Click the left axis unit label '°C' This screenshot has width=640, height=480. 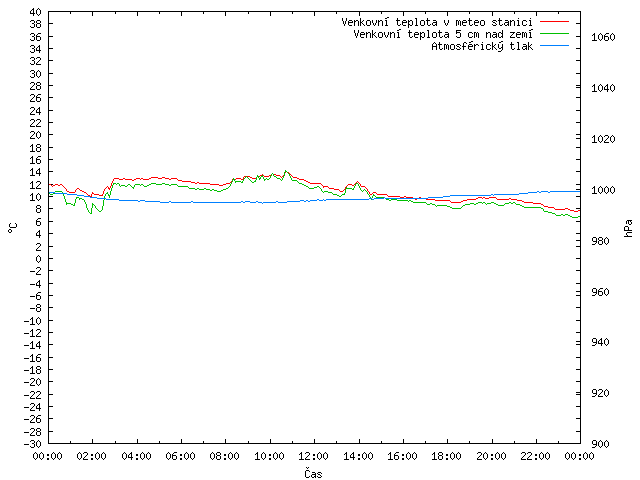click(x=13, y=228)
